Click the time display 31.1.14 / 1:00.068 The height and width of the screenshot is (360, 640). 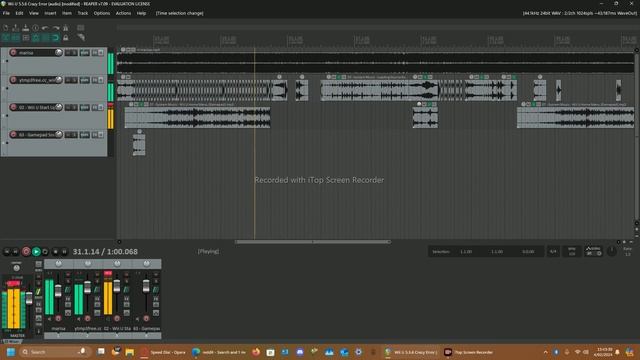tap(105, 252)
